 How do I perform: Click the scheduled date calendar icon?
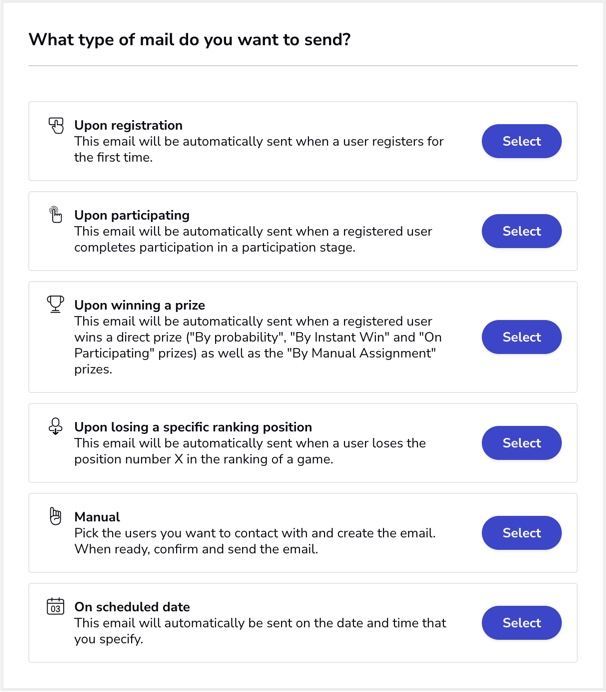[56, 606]
